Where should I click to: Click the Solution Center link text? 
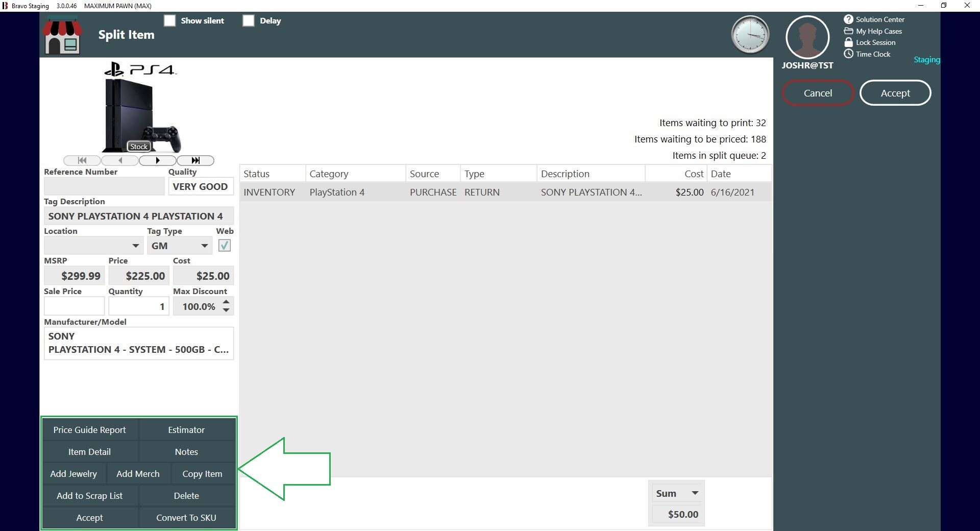(880, 19)
